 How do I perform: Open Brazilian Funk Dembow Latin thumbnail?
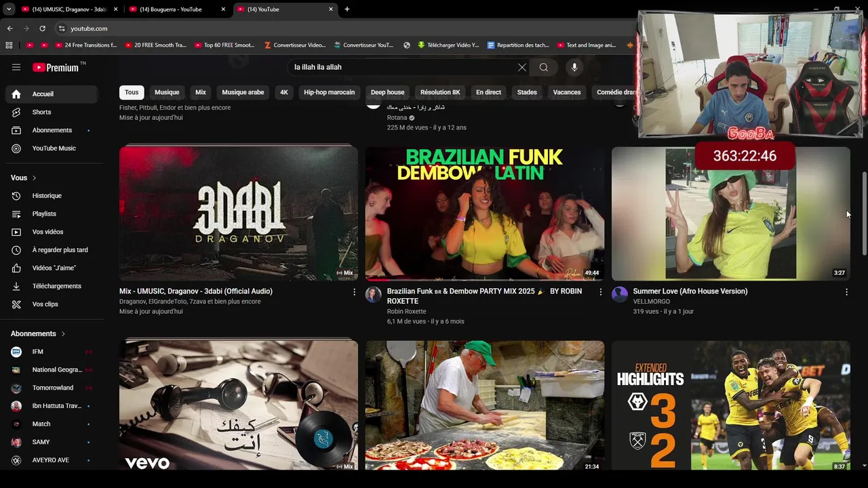click(485, 213)
